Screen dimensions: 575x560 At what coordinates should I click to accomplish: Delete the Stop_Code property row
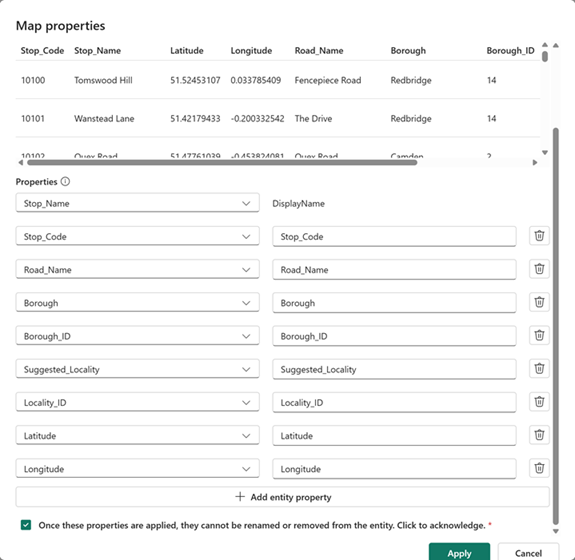pyautogui.click(x=539, y=235)
